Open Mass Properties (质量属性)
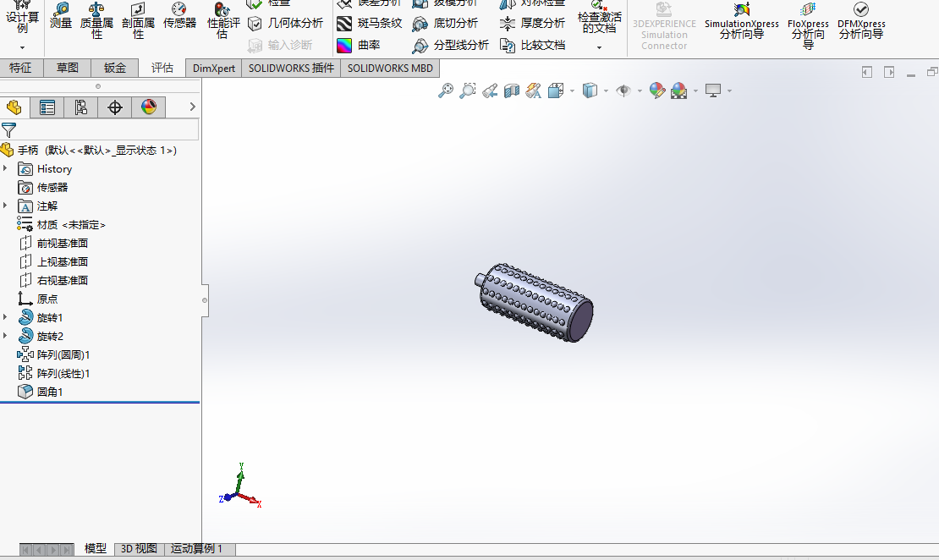The width and height of the screenshot is (939, 560). (96, 21)
